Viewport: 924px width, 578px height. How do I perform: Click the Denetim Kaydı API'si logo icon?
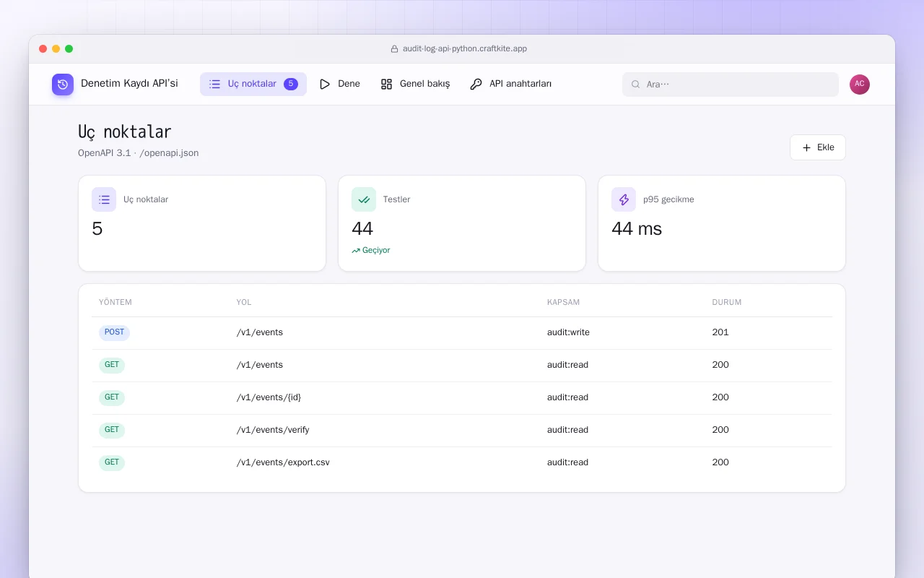coord(63,85)
